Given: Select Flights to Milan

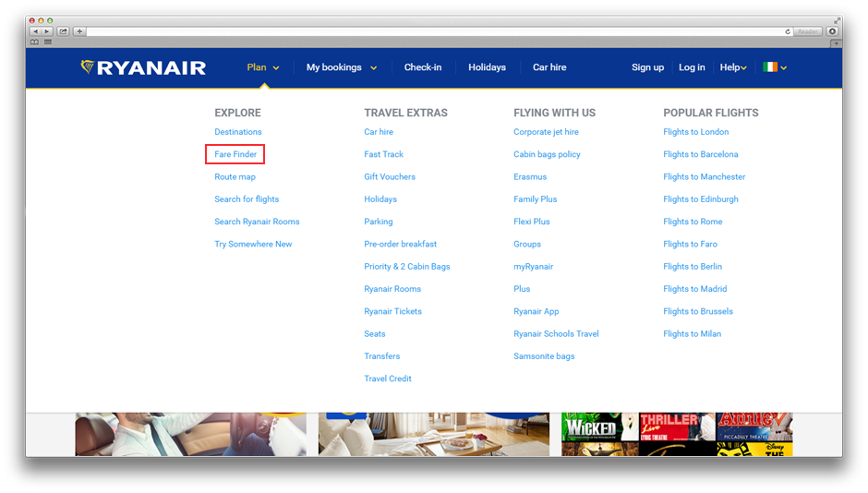Looking at the screenshot, I should coord(692,333).
